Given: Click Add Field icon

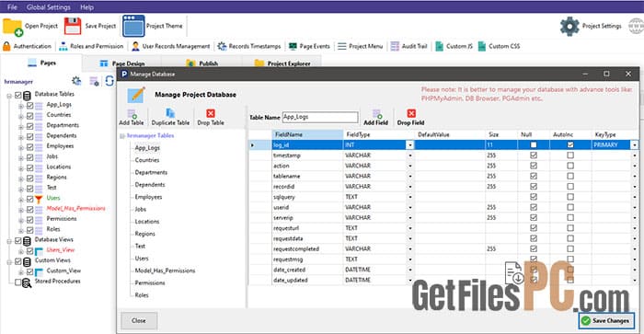Looking at the screenshot, I should click(x=376, y=114).
